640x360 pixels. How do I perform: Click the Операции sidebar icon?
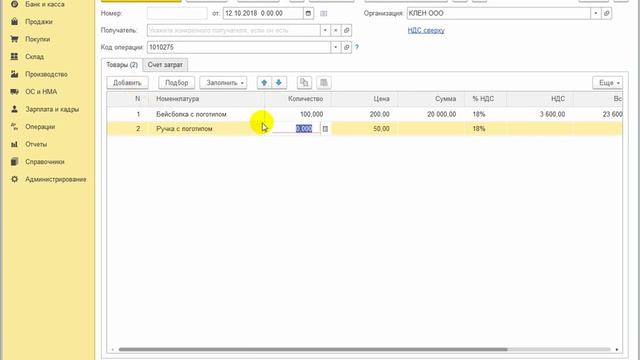[14, 127]
